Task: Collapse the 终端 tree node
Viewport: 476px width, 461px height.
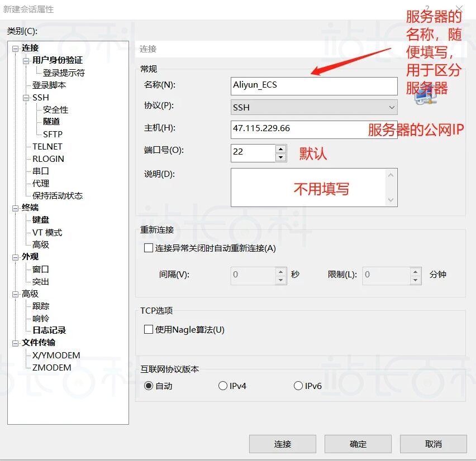Action: click(x=15, y=208)
